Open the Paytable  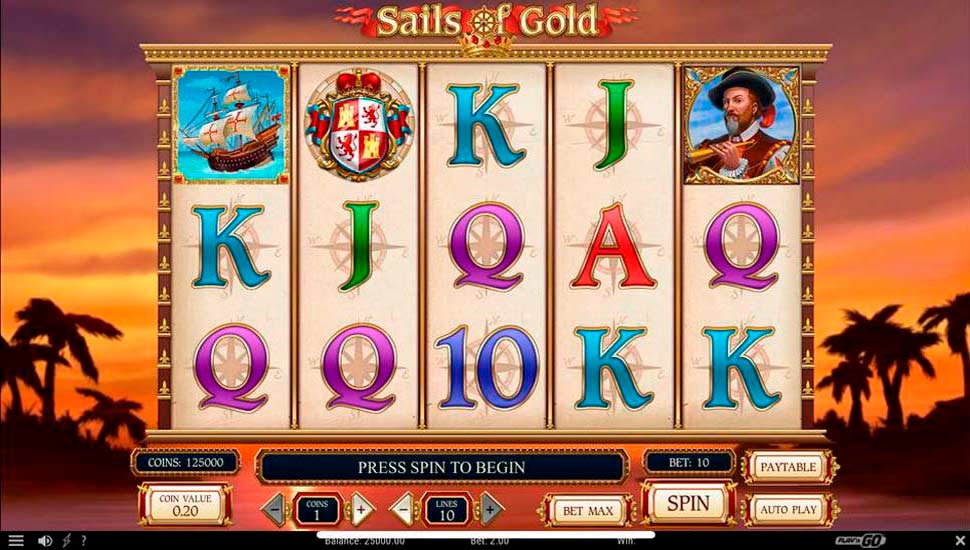[789, 467]
